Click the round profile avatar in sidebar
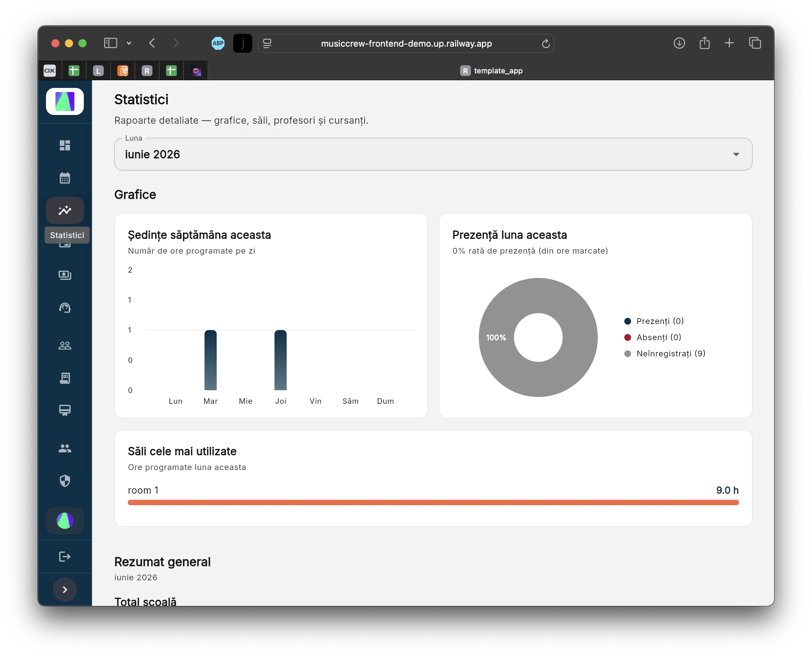 tap(65, 521)
